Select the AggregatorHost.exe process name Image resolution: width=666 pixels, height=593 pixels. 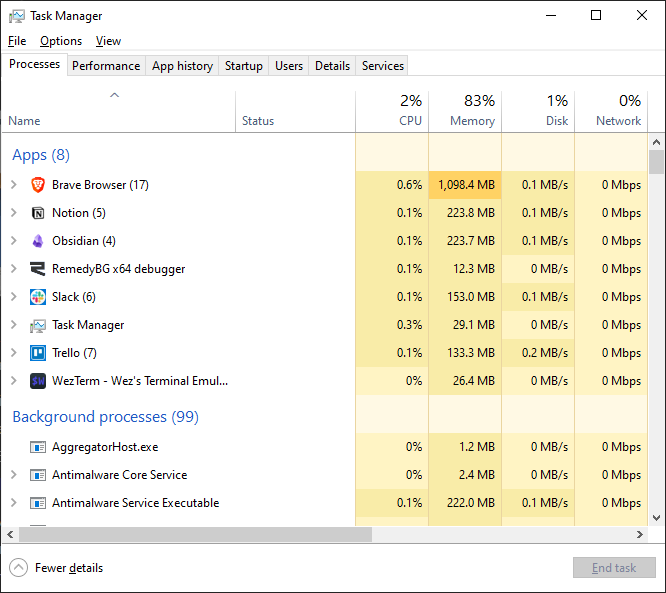click(x=105, y=447)
